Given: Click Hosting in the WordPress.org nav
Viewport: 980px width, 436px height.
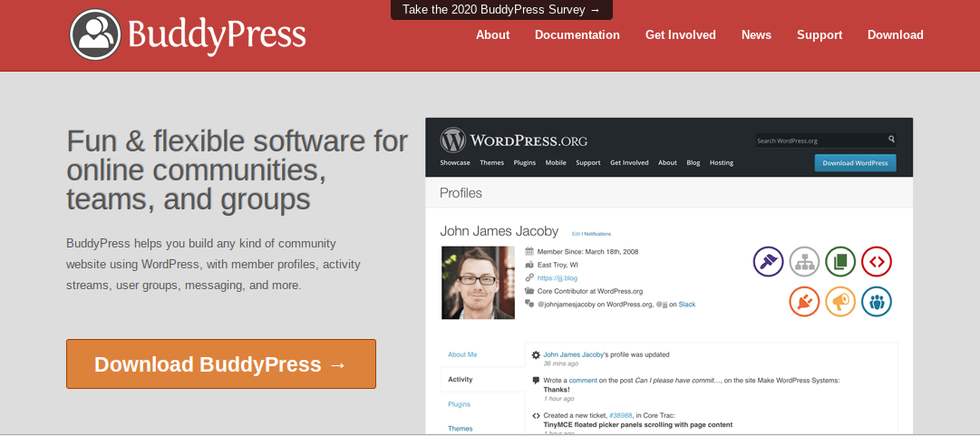Looking at the screenshot, I should click(x=722, y=162).
